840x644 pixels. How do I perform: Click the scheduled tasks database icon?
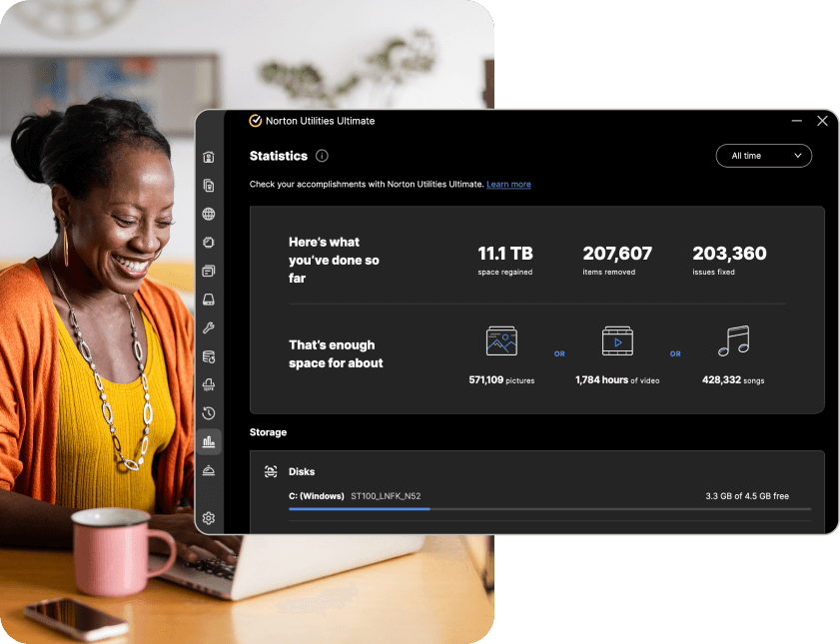[208, 355]
